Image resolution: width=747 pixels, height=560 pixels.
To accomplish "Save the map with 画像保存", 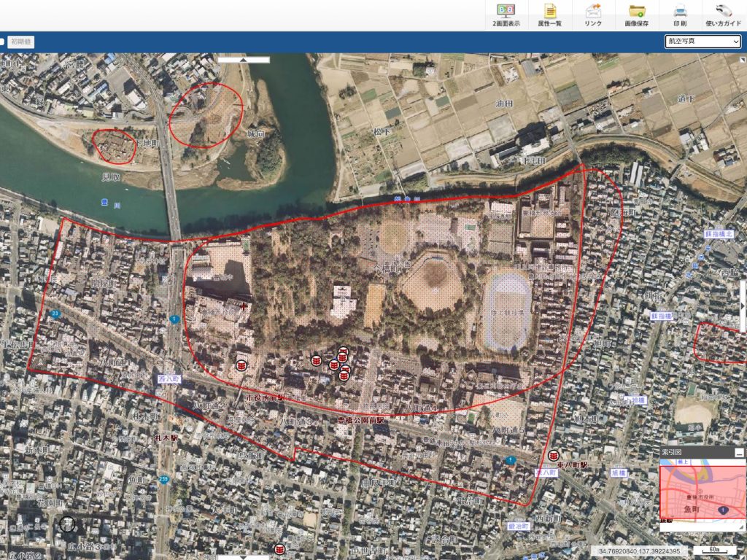I will pyautogui.click(x=636, y=15).
